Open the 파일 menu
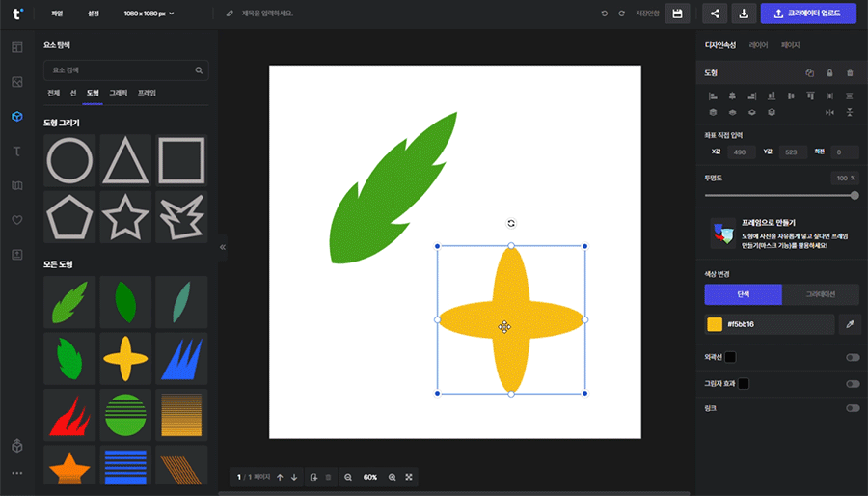868x496 pixels. coord(57,14)
